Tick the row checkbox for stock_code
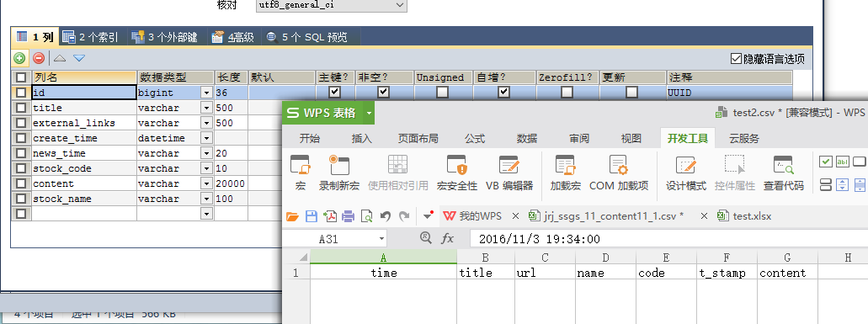The height and width of the screenshot is (324, 868). tap(21, 168)
